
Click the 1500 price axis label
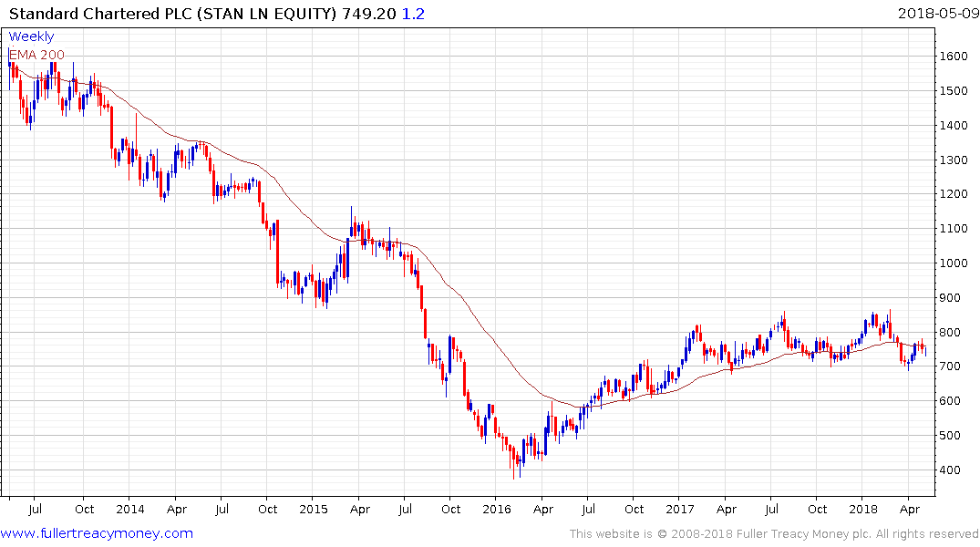954,90
